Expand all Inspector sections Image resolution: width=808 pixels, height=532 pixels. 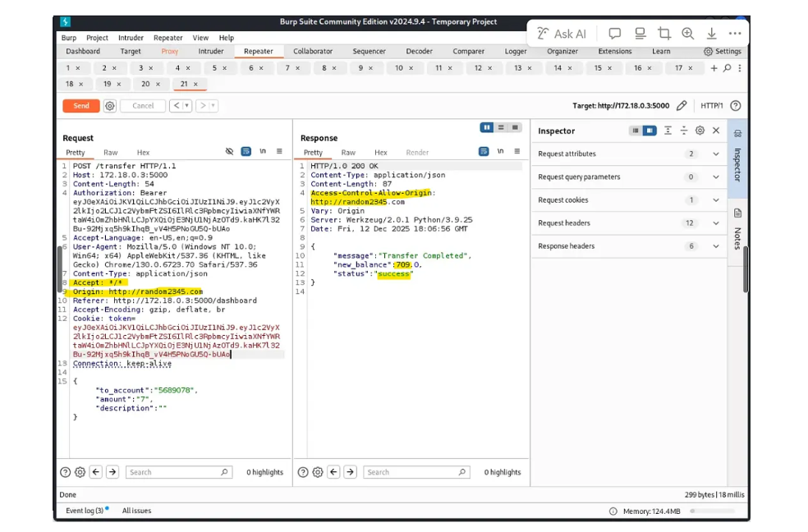tap(668, 131)
